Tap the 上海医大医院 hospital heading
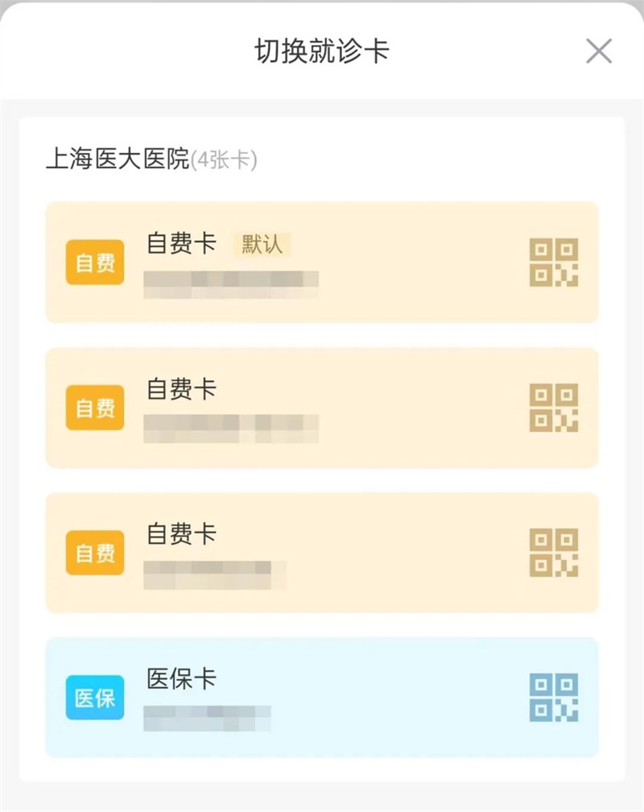Screen dimensions: 644x812 (x=117, y=159)
